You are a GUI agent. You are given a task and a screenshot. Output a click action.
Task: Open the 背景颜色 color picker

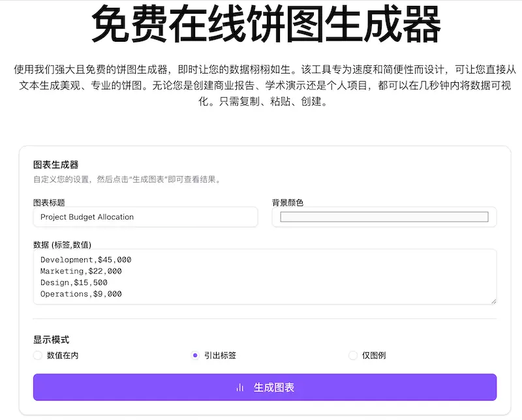pyautogui.click(x=384, y=217)
